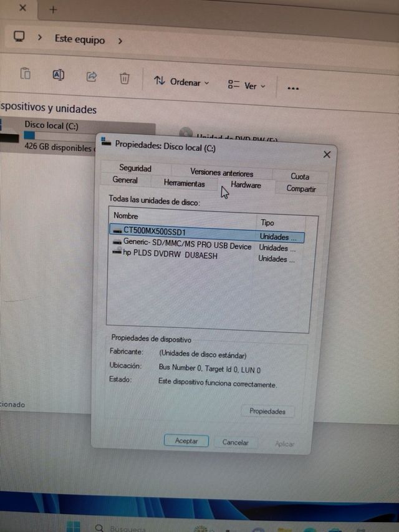Switch to the Seguridad tab
The width and height of the screenshot is (399, 532).
click(x=135, y=168)
